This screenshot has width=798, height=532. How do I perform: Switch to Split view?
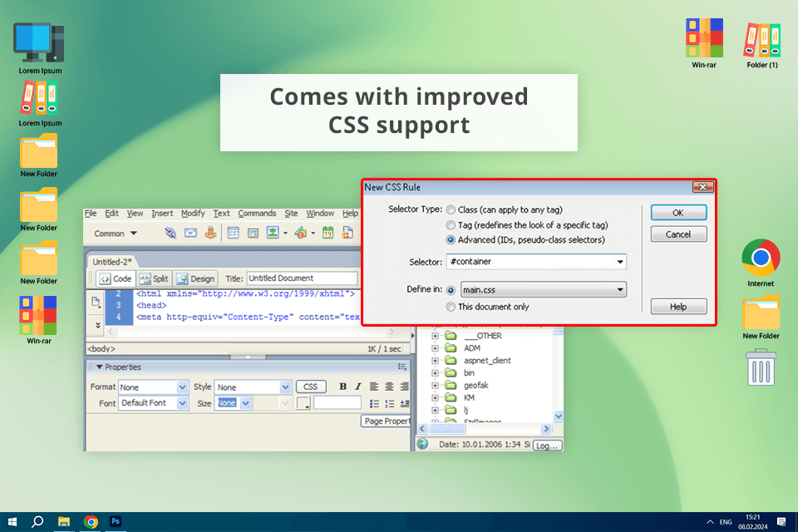155,278
